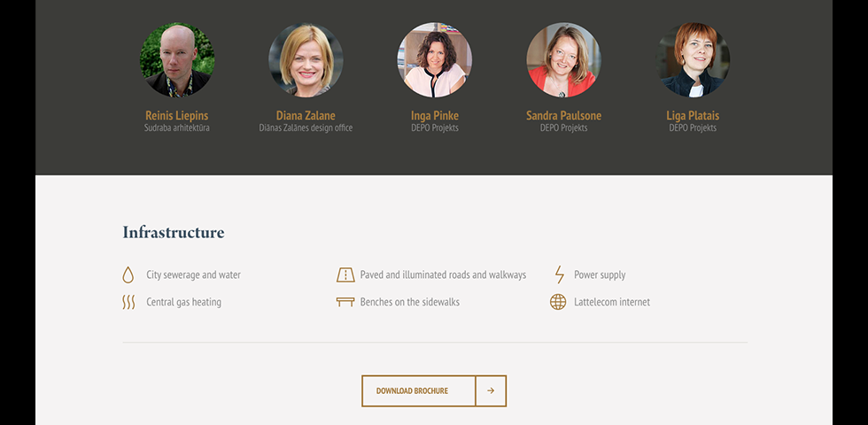Click the Lattelecom internet label
Image resolution: width=868 pixels, height=425 pixels.
[612, 302]
